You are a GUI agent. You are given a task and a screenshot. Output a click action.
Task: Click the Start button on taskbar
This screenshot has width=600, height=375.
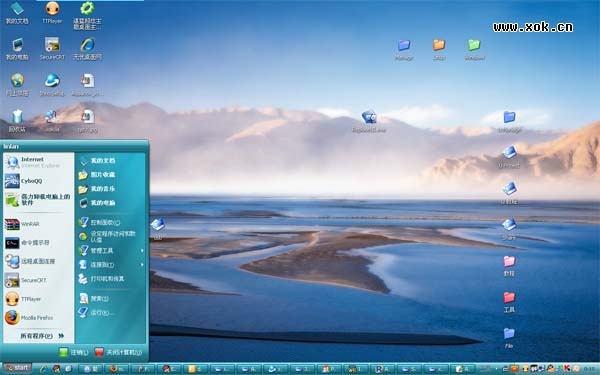pyautogui.click(x=17, y=368)
